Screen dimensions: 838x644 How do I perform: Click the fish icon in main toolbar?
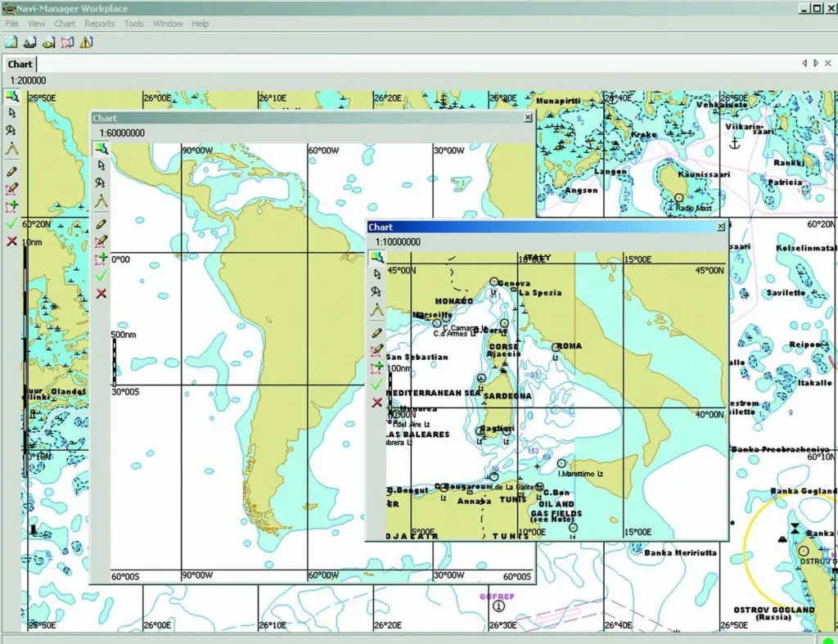[48, 43]
